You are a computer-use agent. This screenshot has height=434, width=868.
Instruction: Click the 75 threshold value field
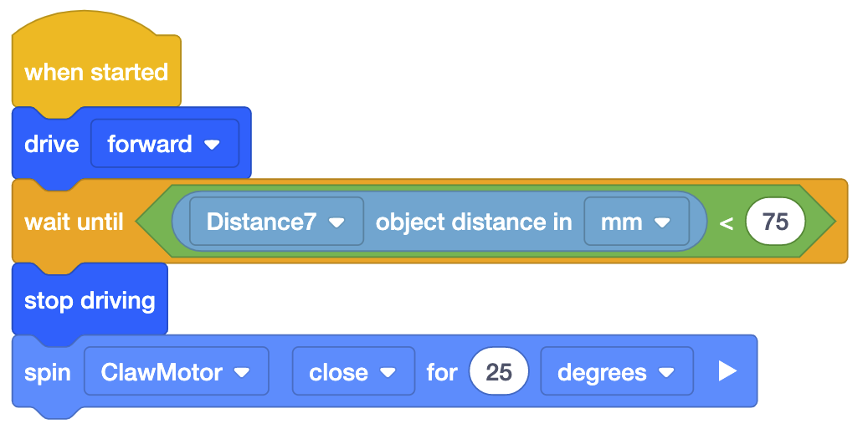pyautogui.click(x=776, y=222)
